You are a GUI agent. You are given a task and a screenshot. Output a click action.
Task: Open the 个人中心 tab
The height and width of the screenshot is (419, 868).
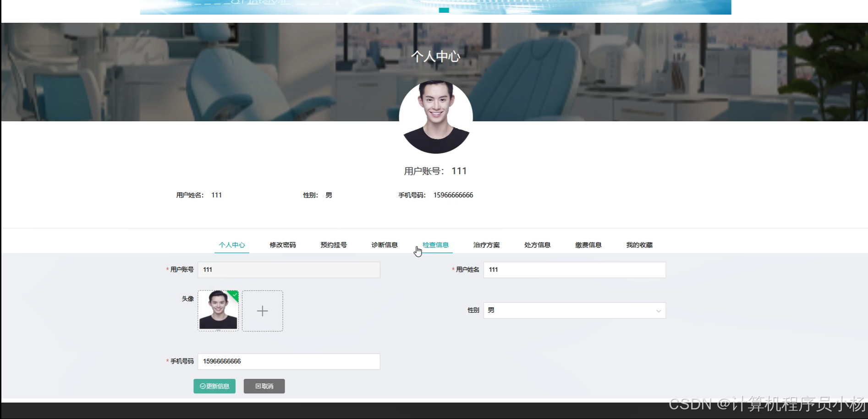click(x=232, y=245)
